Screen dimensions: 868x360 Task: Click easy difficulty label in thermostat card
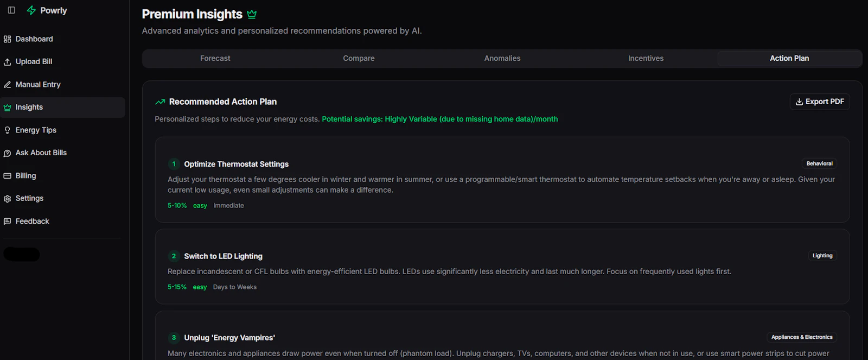200,206
